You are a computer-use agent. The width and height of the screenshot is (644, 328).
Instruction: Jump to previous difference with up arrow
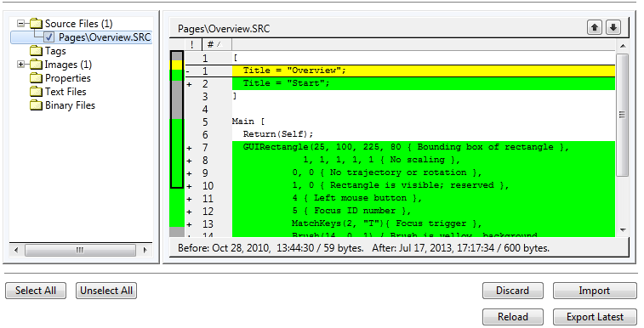[595, 27]
